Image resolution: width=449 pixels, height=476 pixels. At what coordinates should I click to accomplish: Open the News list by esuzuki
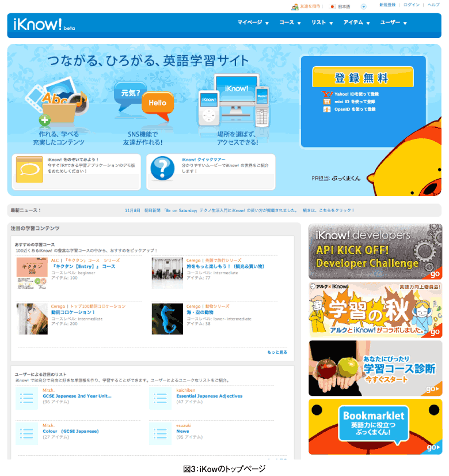pyautogui.click(x=182, y=432)
